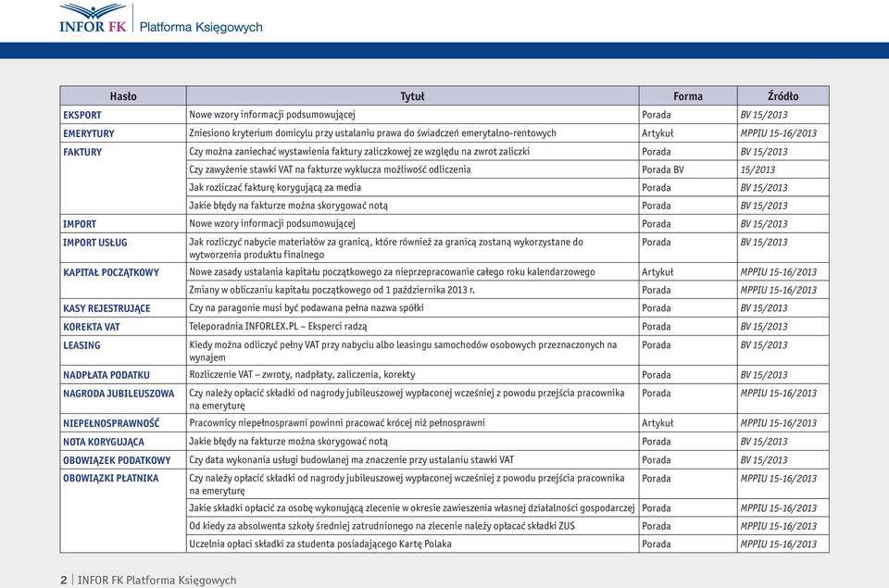
Task: Click title 'Kiedy można odliczyć pełny VAT'
Action: pos(403,351)
